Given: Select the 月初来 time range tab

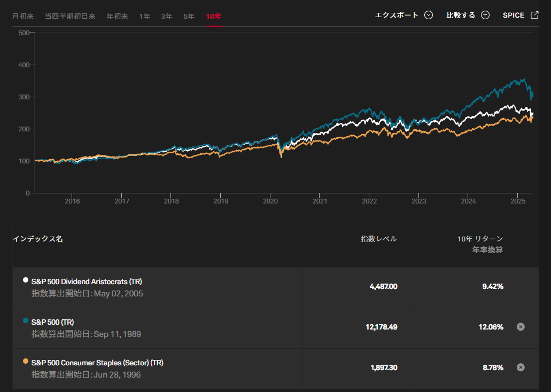Looking at the screenshot, I should click(23, 16).
